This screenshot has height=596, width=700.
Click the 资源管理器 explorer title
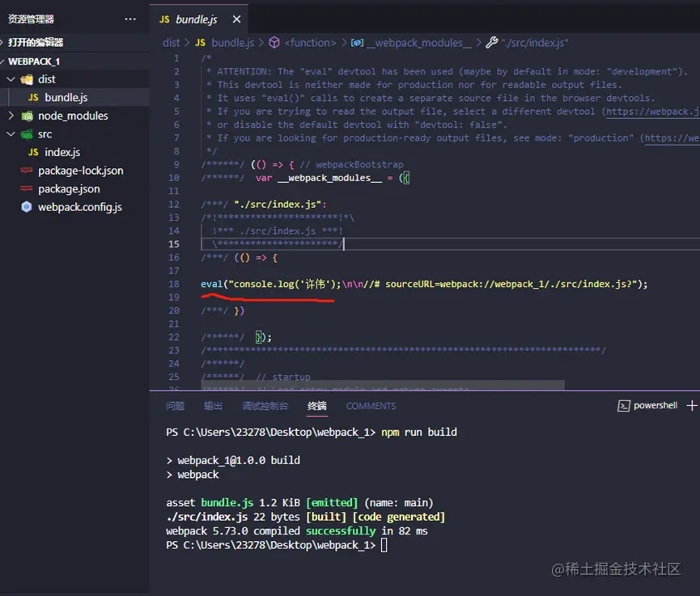(31, 19)
